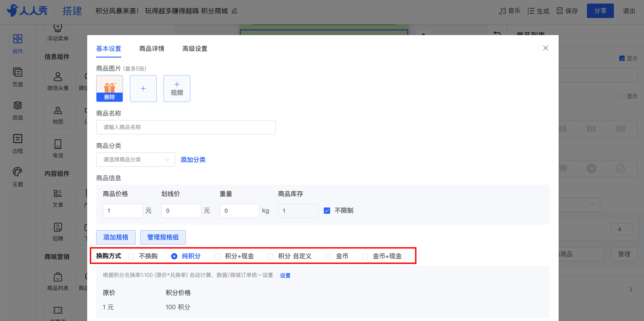The width and height of the screenshot is (644, 321).
Task: Open the 层级 layers sidebar icon
Action: (18, 110)
